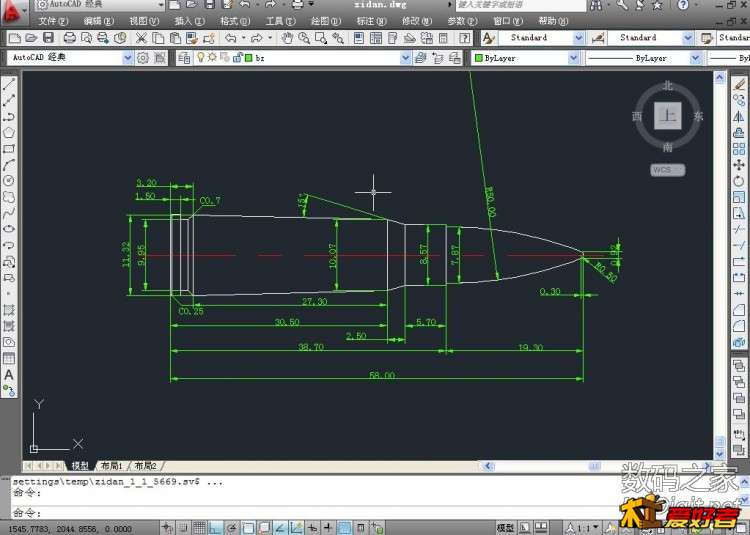750x535 pixels.
Task: Open the 视图 View menu
Action: coord(144,21)
